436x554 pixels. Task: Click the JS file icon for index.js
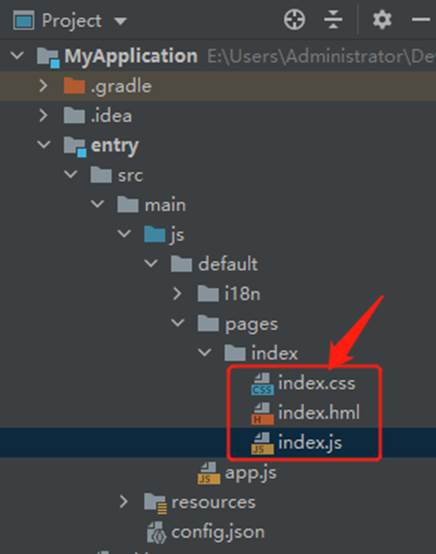point(262,443)
